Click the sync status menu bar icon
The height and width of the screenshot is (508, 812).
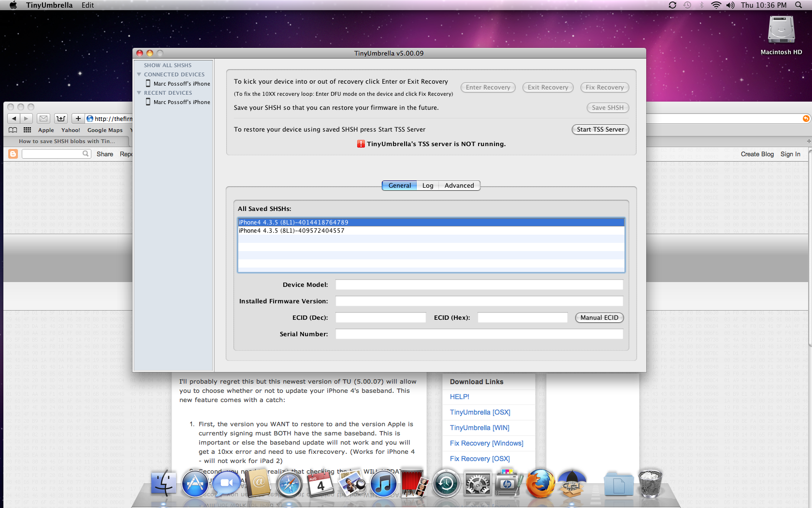[x=672, y=5]
